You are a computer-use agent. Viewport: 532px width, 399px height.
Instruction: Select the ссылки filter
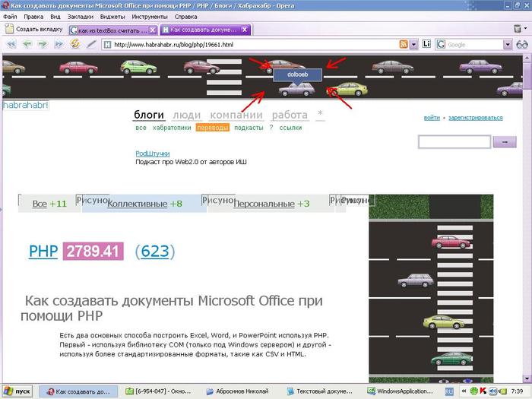click(x=290, y=128)
